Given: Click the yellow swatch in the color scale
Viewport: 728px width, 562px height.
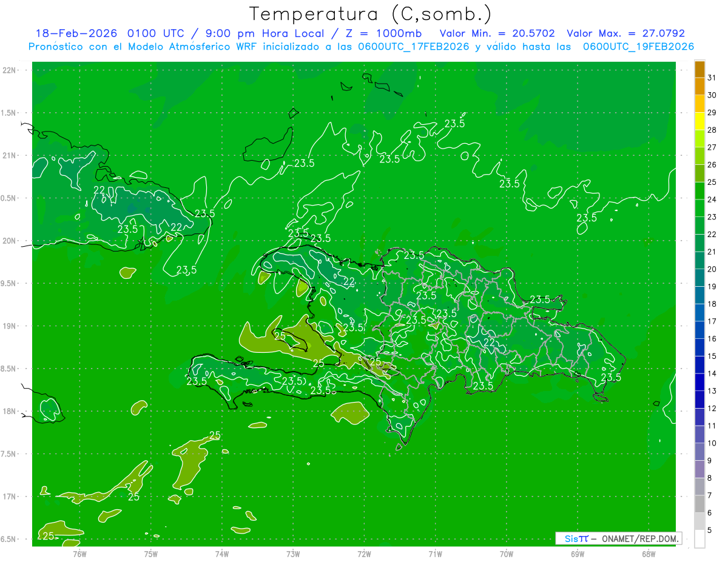Looking at the screenshot, I should (699, 121).
